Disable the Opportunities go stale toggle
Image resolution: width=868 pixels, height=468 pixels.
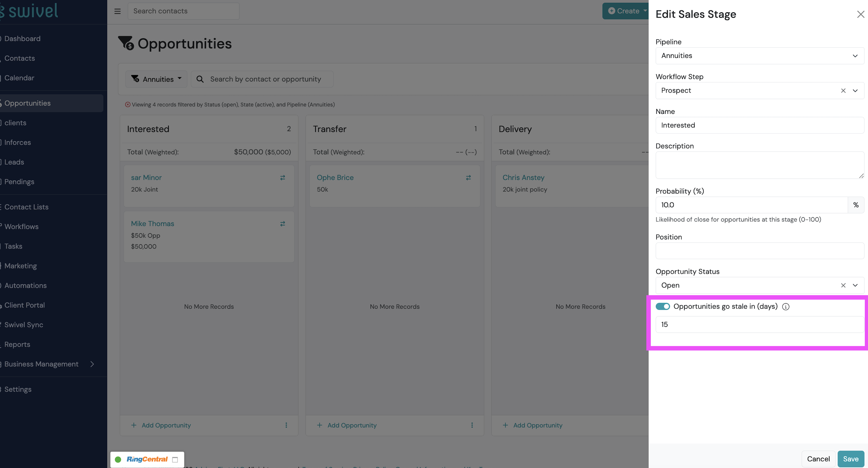pos(662,306)
